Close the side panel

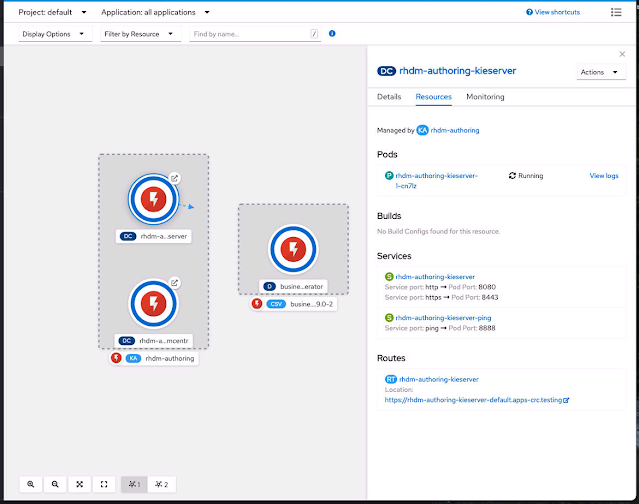[622, 54]
